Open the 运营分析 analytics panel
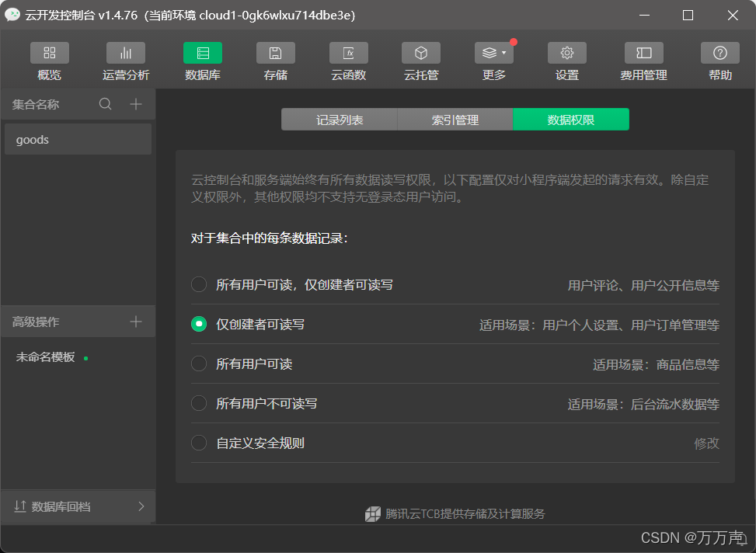Screen dimensions: 756x553 coord(125,61)
